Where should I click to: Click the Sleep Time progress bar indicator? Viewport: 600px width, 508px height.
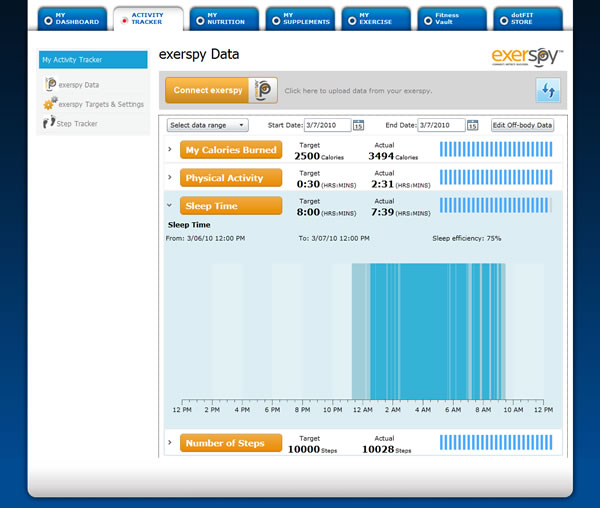click(x=496, y=205)
